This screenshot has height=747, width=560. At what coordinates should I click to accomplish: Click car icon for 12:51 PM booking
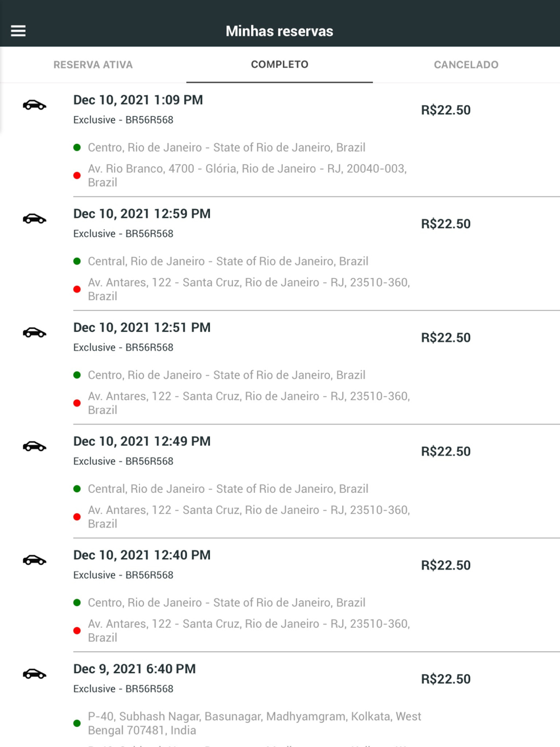tap(34, 333)
